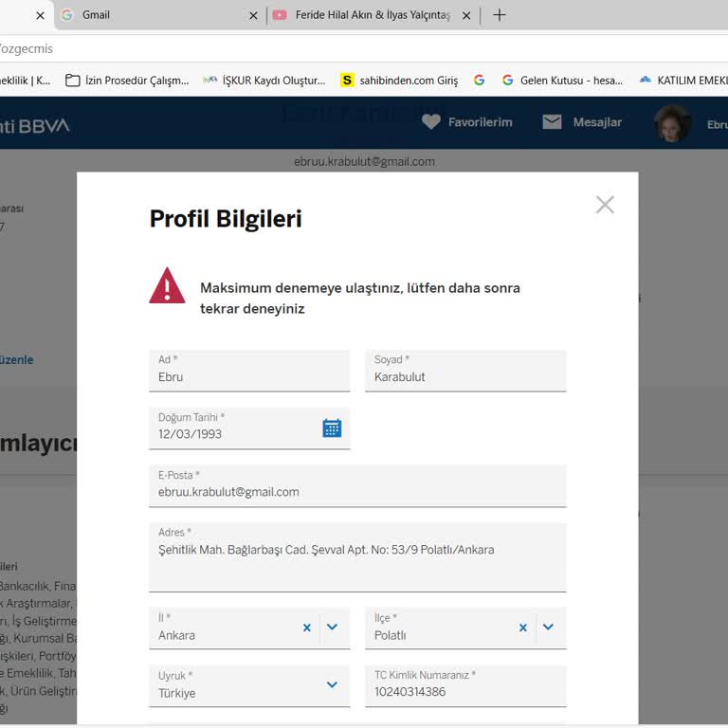Click the Profil Bilgileri heading
This screenshot has width=728, height=728.
(226, 219)
